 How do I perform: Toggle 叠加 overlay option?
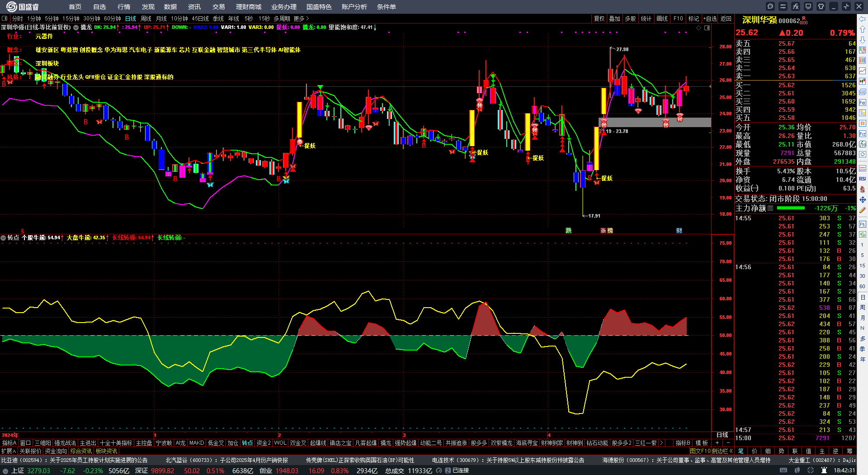pos(615,19)
